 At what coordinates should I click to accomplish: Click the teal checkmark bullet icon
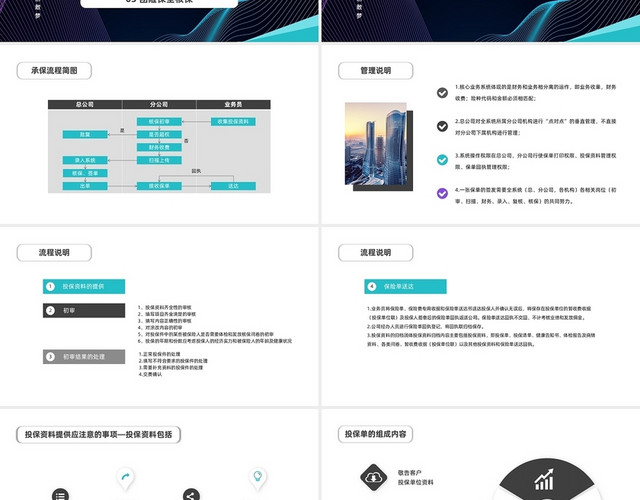(x=442, y=160)
